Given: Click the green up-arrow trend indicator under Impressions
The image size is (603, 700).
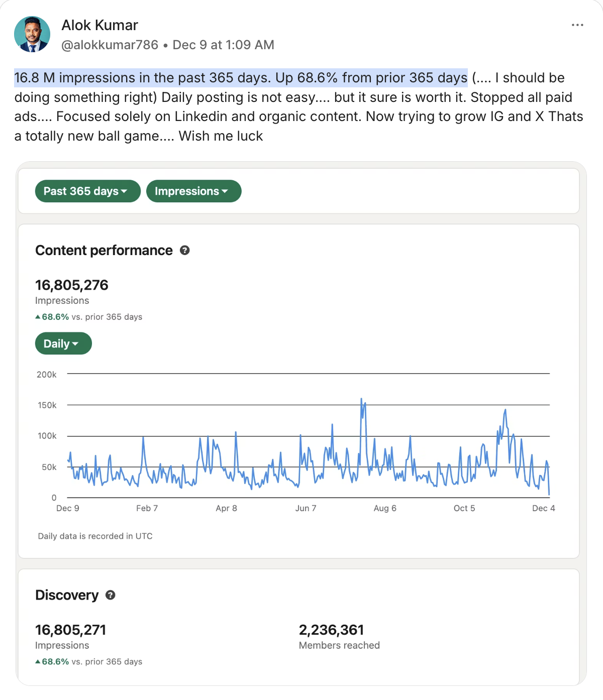Looking at the screenshot, I should [37, 316].
